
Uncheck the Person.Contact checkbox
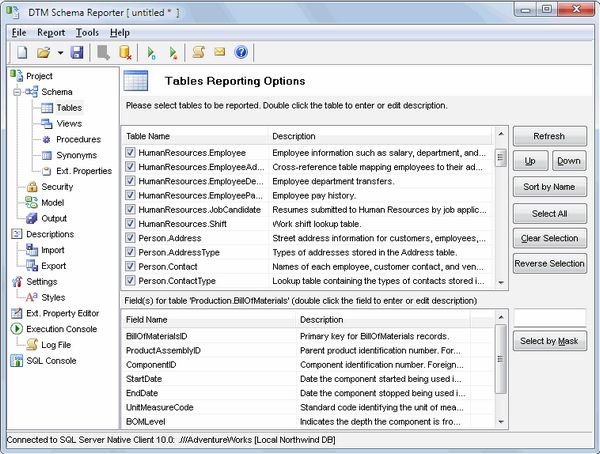pyautogui.click(x=130, y=266)
